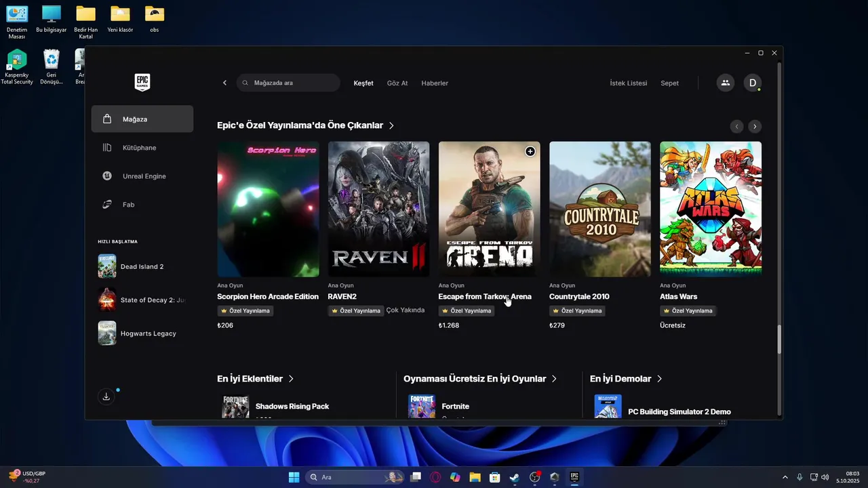Click the Mağazada ara search field
The image size is (868, 488).
(288, 83)
